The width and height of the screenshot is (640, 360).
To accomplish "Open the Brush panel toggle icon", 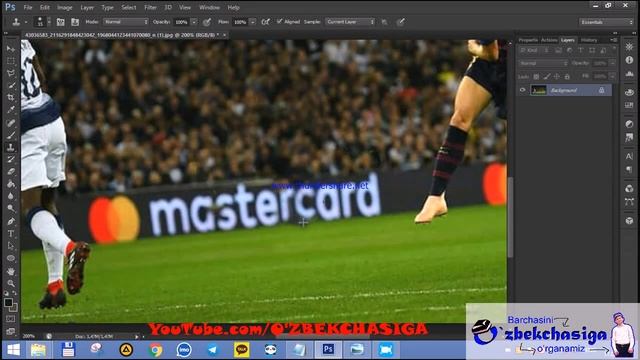I will [60, 22].
